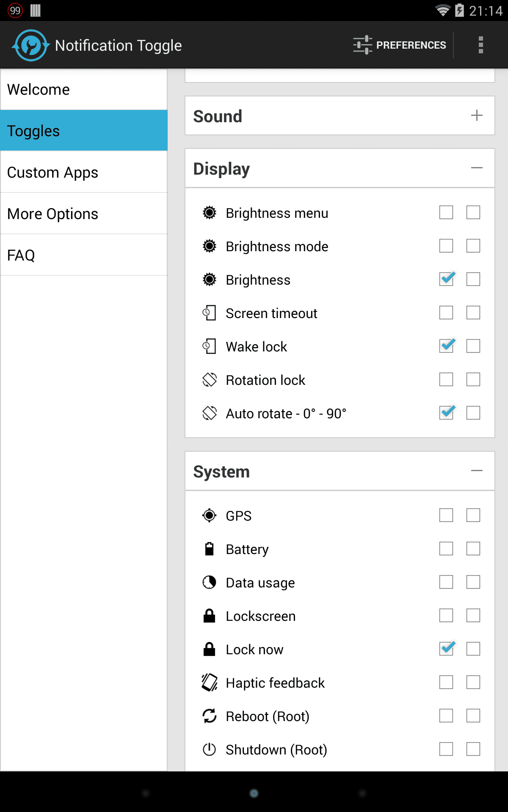The height and width of the screenshot is (812, 508).
Task: Tap the Notification Toggle app logo
Action: tap(30, 45)
